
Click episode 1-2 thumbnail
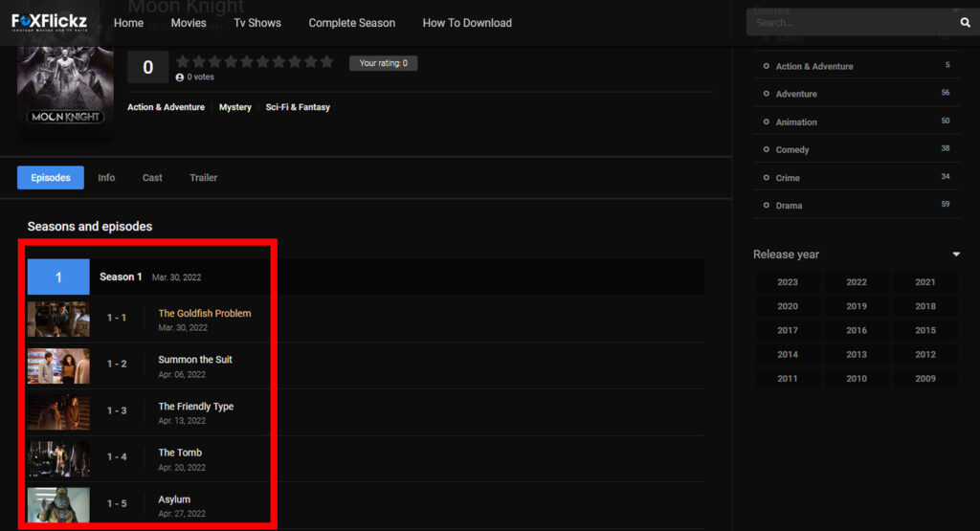click(x=58, y=365)
